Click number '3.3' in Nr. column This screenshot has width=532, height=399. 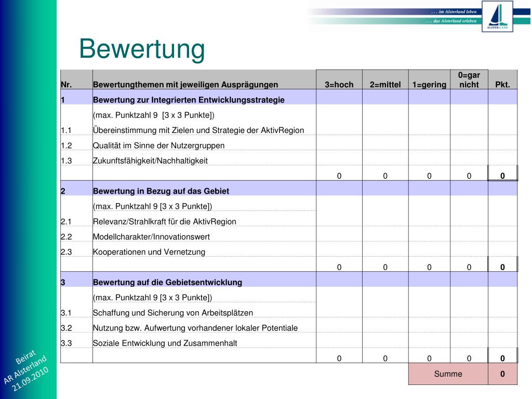tap(66, 343)
